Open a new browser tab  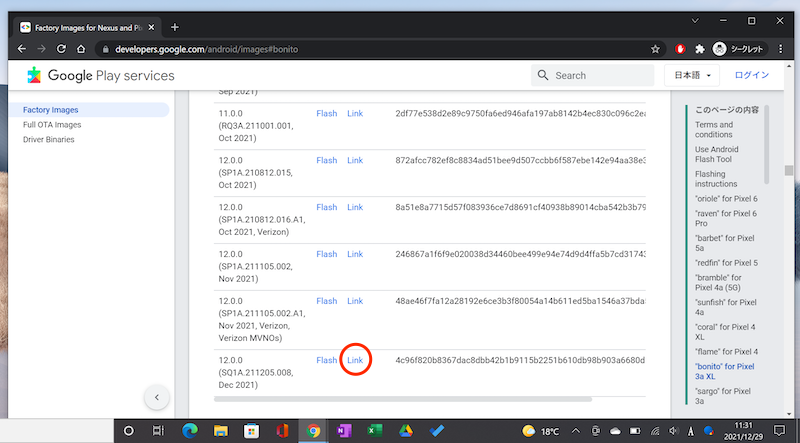(175, 26)
